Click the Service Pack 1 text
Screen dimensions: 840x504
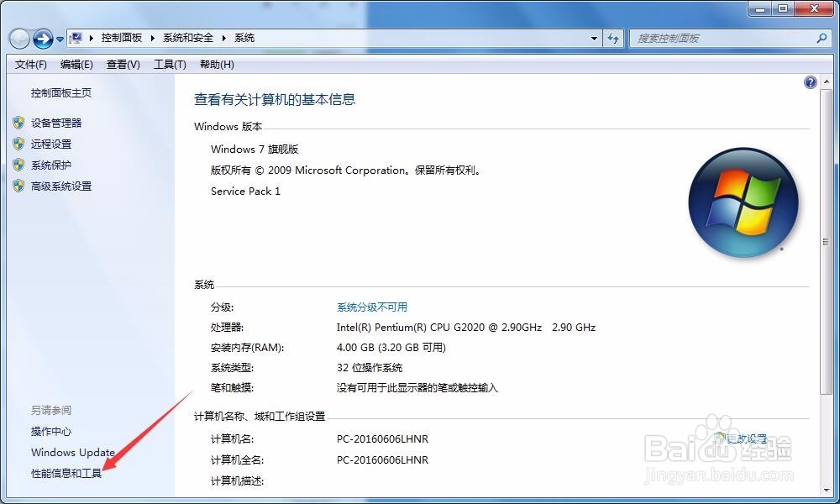245,191
